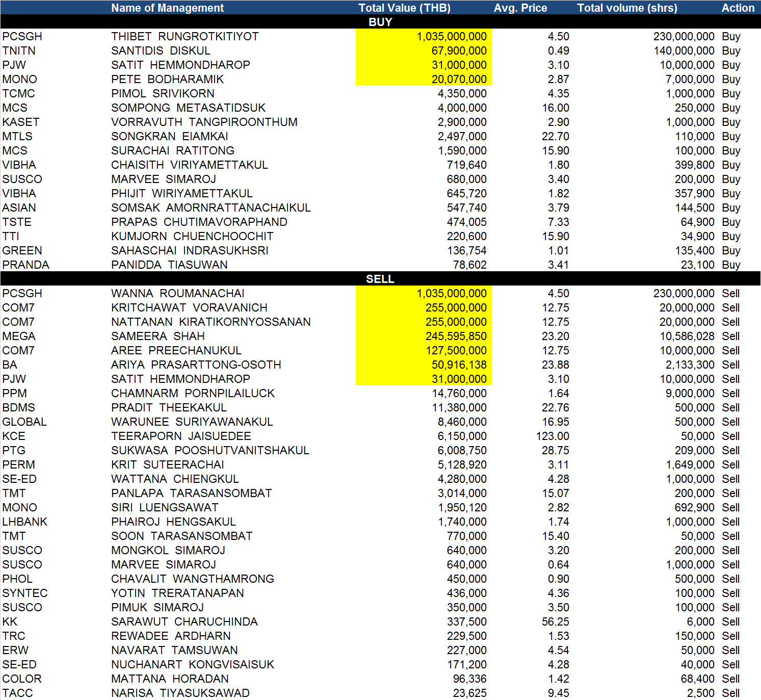761x700 pixels.
Task: Select average price 123.00 for KCE
Action: (553, 436)
